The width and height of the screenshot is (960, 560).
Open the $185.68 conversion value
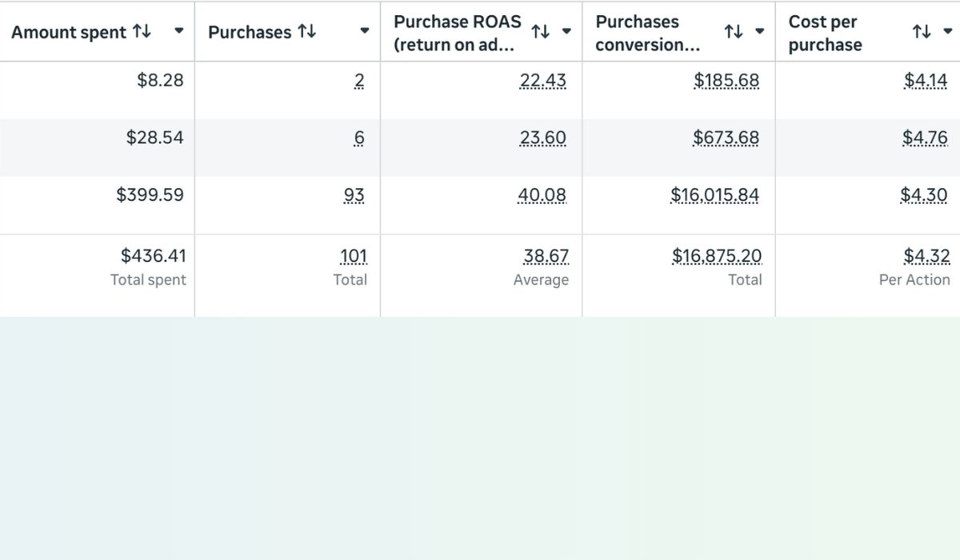[726, 81]
